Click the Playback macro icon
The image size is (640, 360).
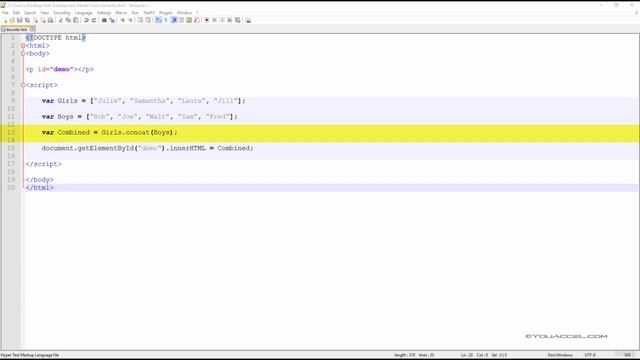coord(222,20)
